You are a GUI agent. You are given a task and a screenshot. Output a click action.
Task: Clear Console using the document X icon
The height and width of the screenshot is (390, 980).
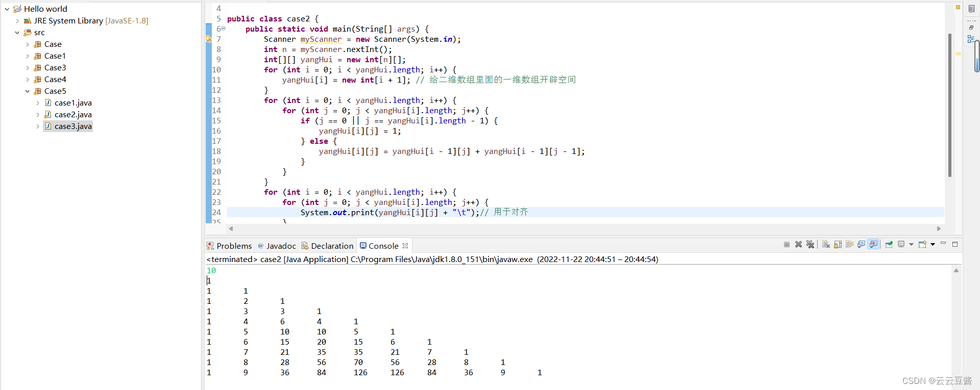(826, 245)
